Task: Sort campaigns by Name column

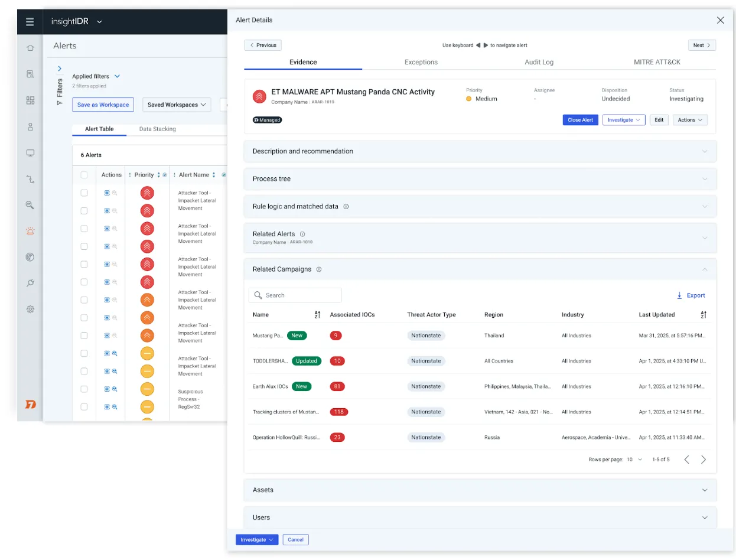Action: point(317,315)
